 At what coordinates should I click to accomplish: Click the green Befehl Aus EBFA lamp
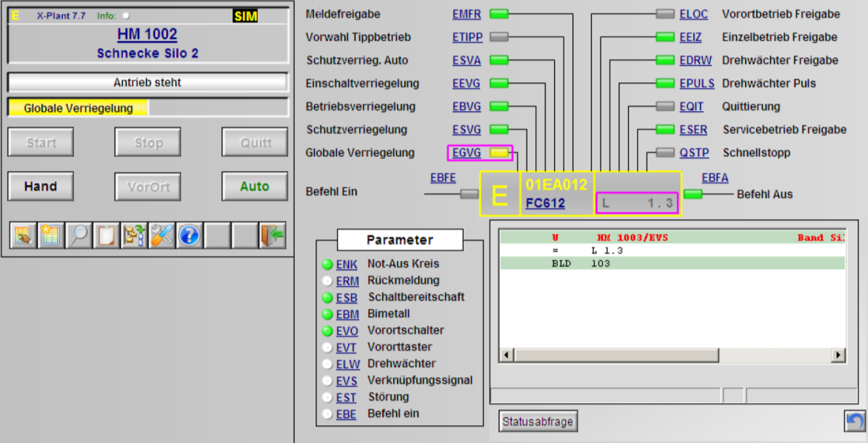693,194
